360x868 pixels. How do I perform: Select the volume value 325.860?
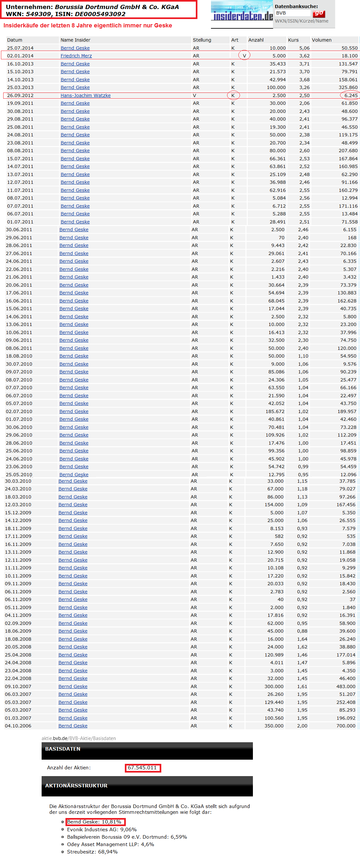pos(348,87)
